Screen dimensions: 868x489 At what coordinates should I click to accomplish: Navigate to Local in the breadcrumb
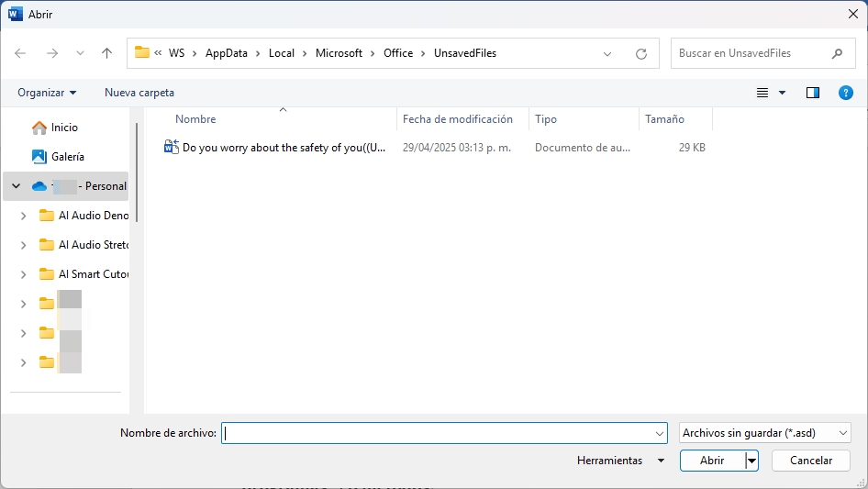tap(281, 53)
